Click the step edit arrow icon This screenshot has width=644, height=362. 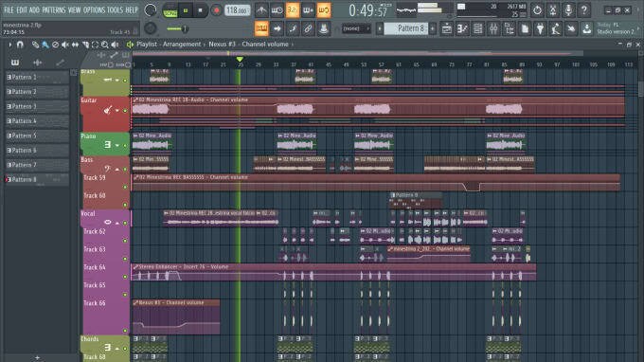pyautogui.click(x=277, y=28)
